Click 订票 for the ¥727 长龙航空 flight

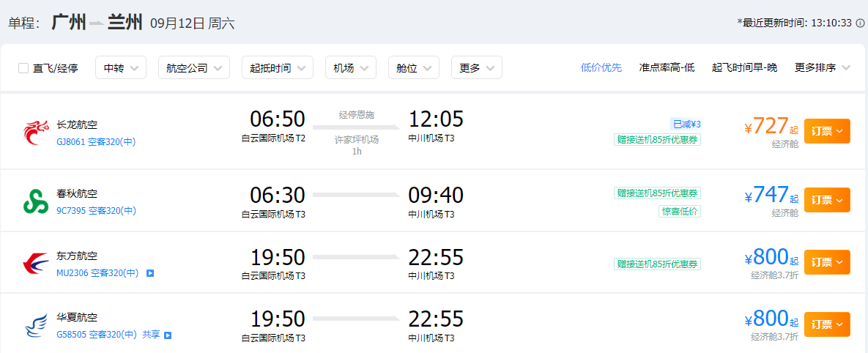pyautogui.click(x=827, y=131)
